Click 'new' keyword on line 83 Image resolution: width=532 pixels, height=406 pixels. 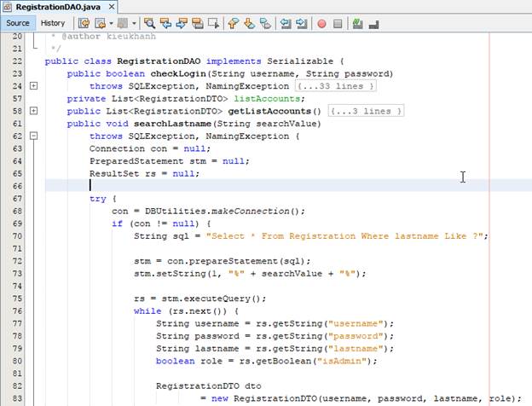(219, 398)
